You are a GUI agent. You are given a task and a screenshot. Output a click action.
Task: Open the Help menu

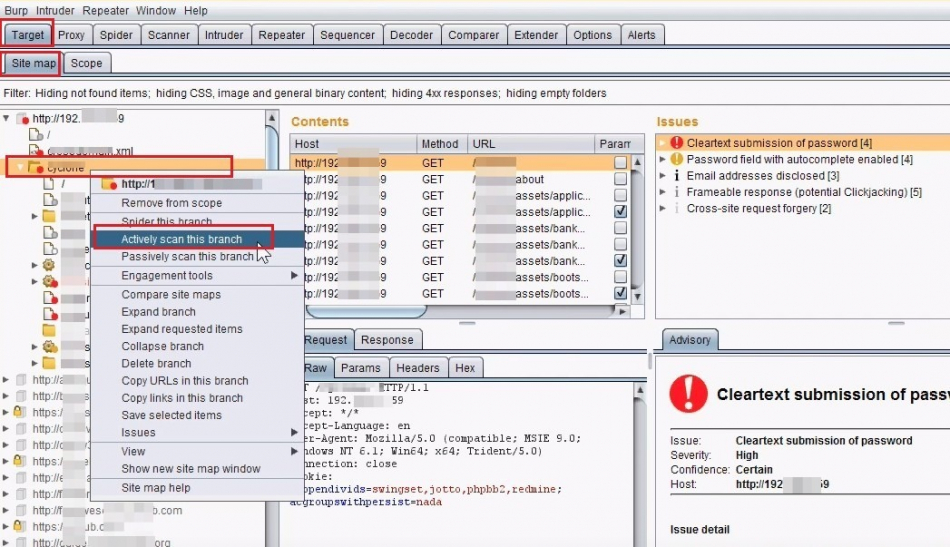coord(196,11)
